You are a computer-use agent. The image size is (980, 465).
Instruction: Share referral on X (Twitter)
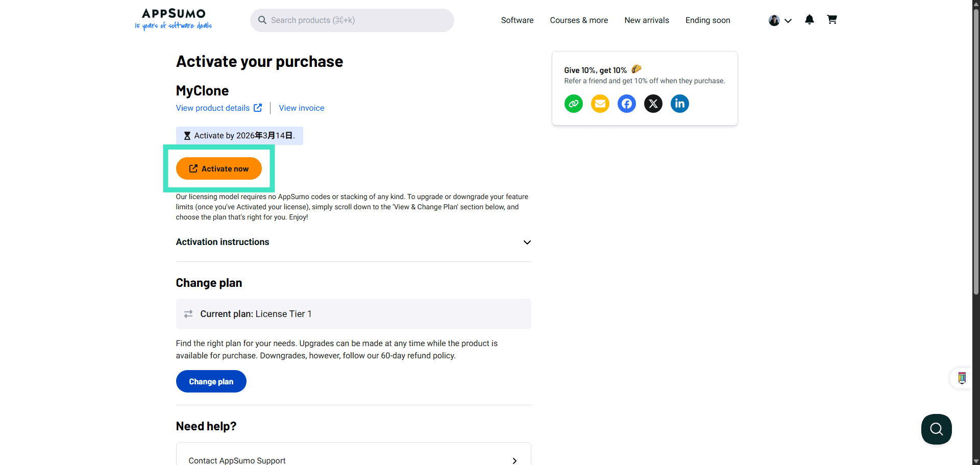tap(653, 104)
